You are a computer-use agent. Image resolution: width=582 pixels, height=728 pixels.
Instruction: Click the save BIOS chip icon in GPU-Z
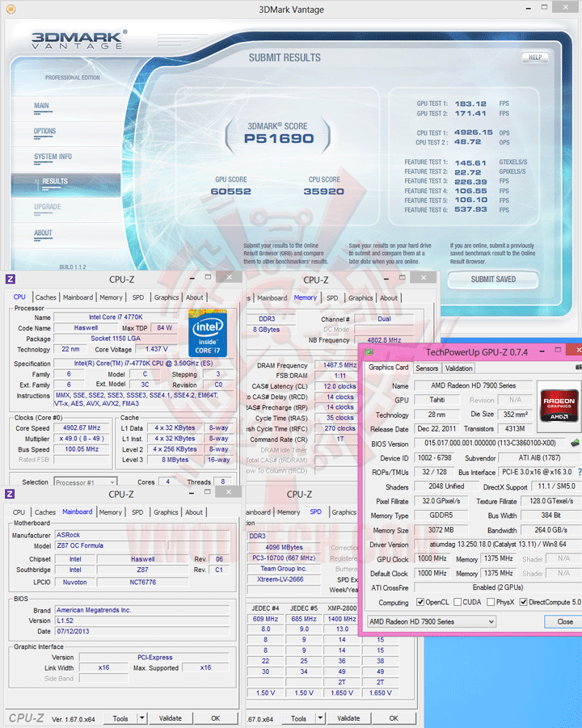coord(575,443)
